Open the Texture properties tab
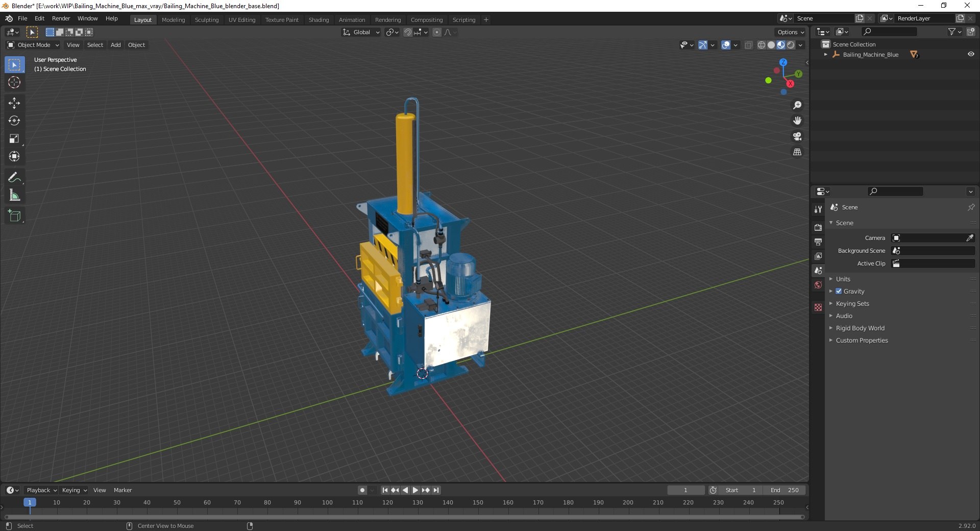980x531 pixels. point(818,307)
